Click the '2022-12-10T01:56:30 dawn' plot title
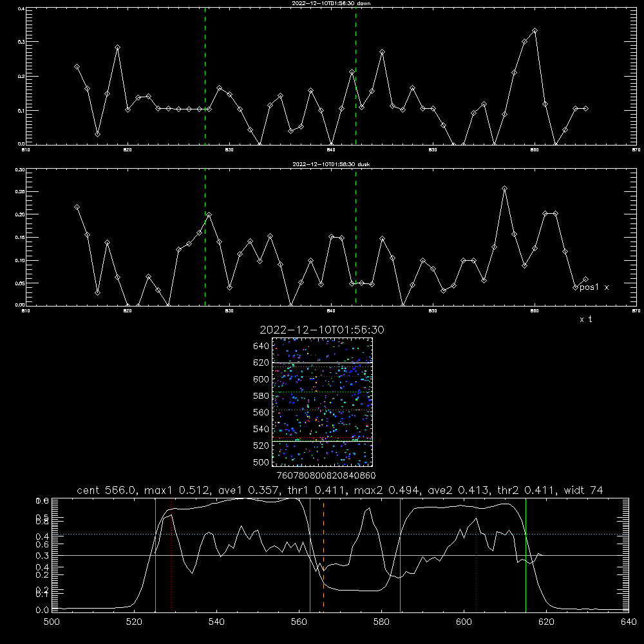The height and width of the screenshot is (644, 644). pyautogui.click(x=331, y=3)
